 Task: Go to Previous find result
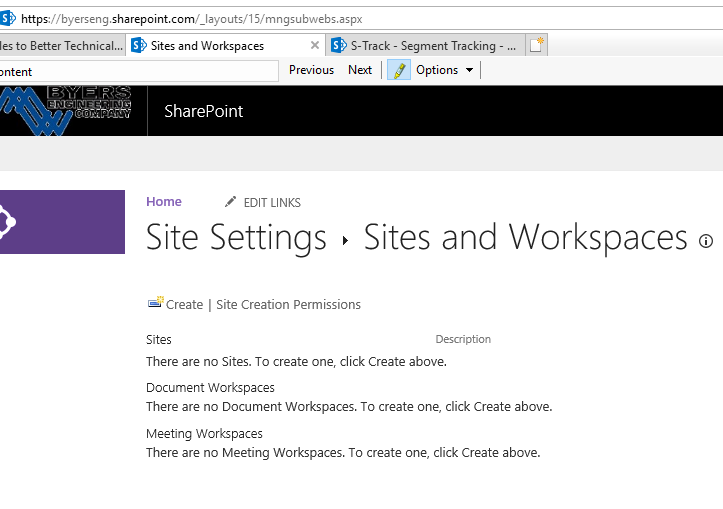[311, 70]
